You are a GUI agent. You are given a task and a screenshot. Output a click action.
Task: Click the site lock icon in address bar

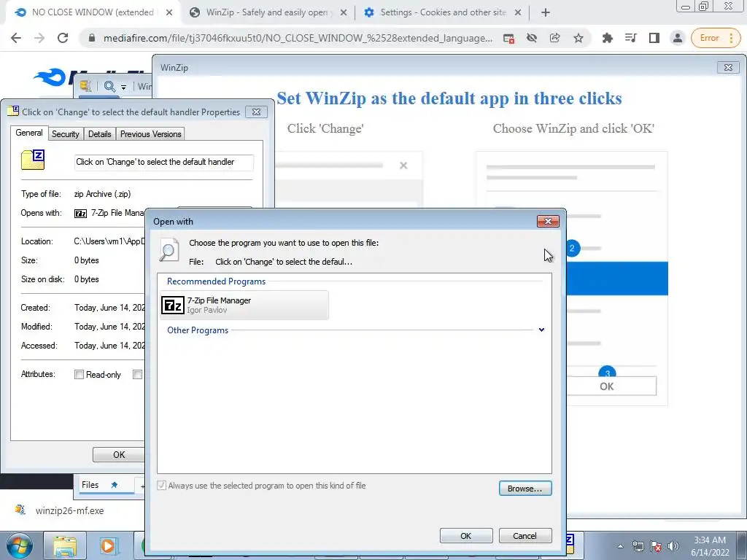click(x=92, y=38)
